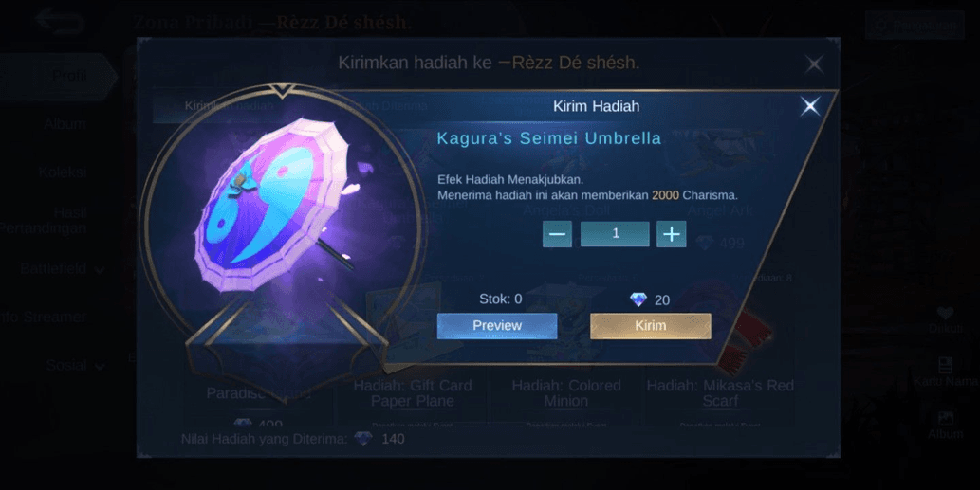The image size is (980, 490).
Task: Expand the Battlefield sidebar section
Action: [62, 269]
